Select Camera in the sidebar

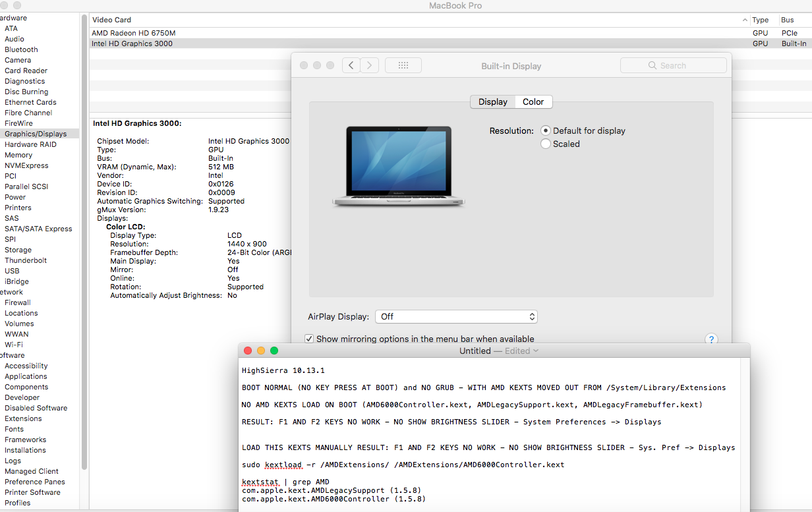pyautogui.click(x=18, y=60)
